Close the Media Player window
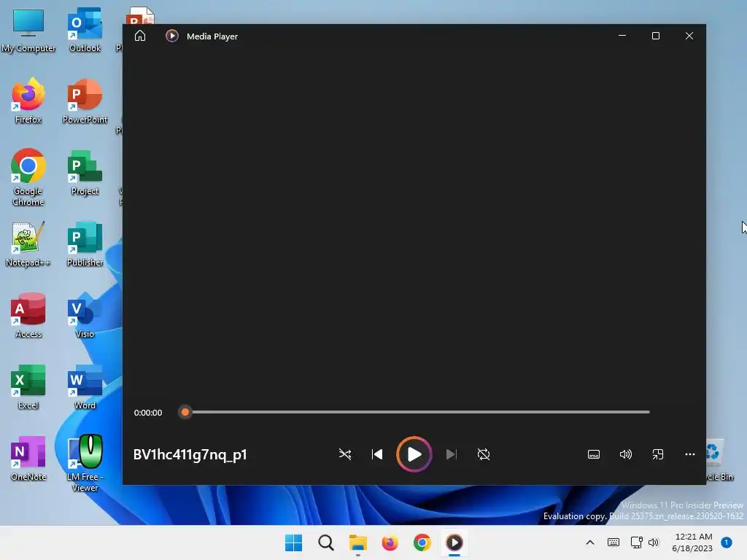The height and width of the screenshot is (560, 747). coord(689,36)
